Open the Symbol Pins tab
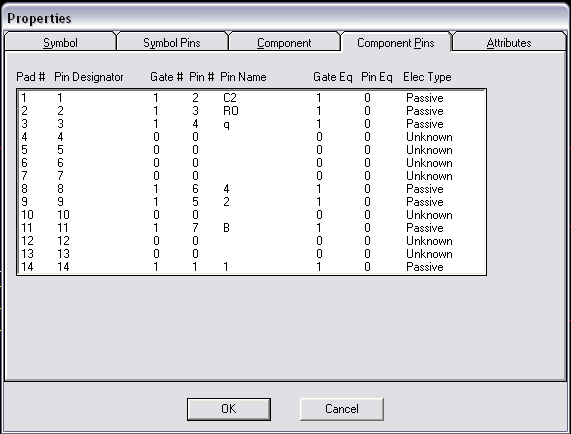This screenshot has height=434, width=571. (x=172, y=43)
